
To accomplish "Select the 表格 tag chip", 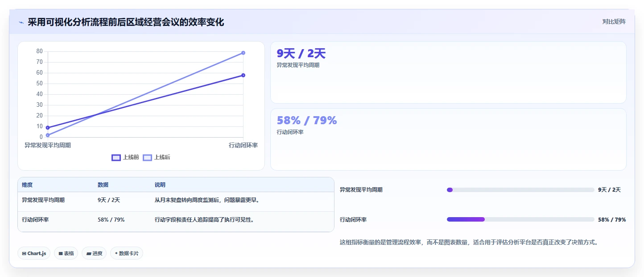I will tap(66, 253).
